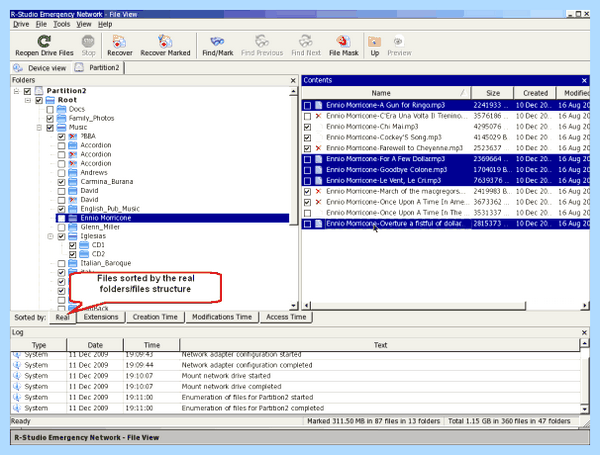600x455 pixels.
Task: Click deleted mark on Farewell to Cheyenne.mp3
Action: click(x=318, y=148)
